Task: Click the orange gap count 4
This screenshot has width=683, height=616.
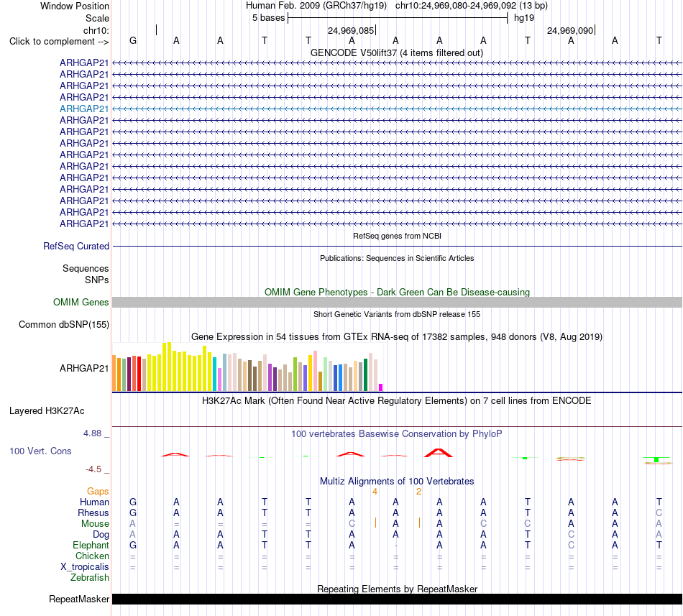Action: pyautogui.click(x=375, y=492)
